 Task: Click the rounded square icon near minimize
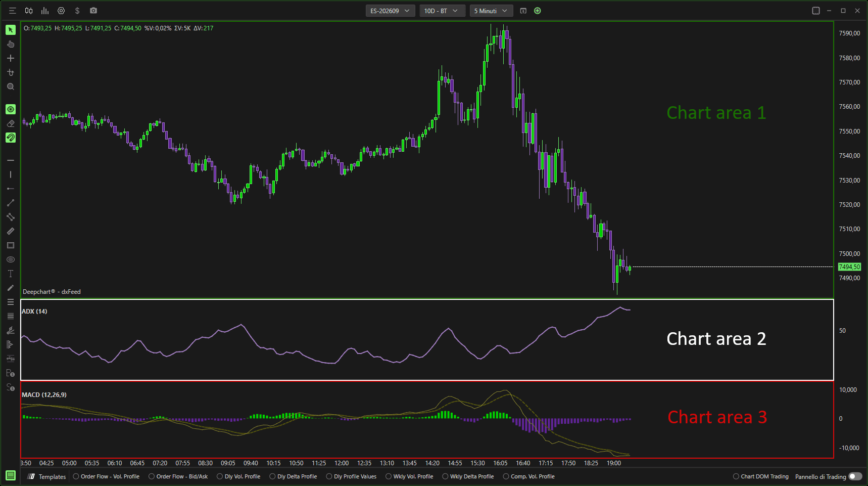pos(816,11)
